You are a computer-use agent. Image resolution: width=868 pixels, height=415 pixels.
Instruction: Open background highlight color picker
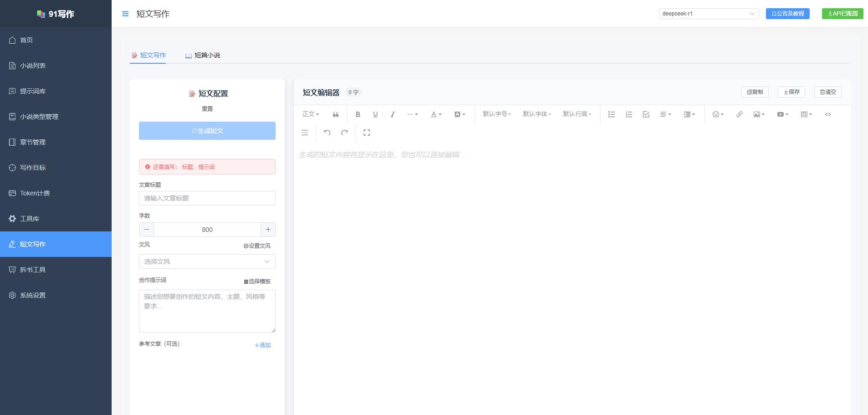pos(460,114)
